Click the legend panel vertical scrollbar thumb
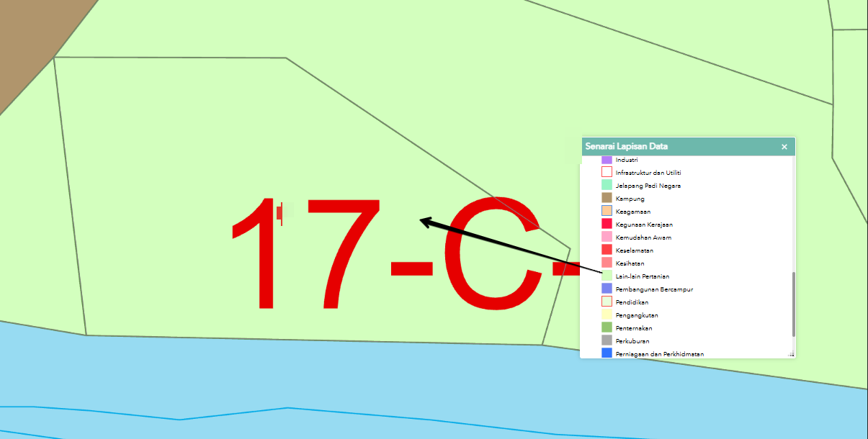 coord(793,304)
